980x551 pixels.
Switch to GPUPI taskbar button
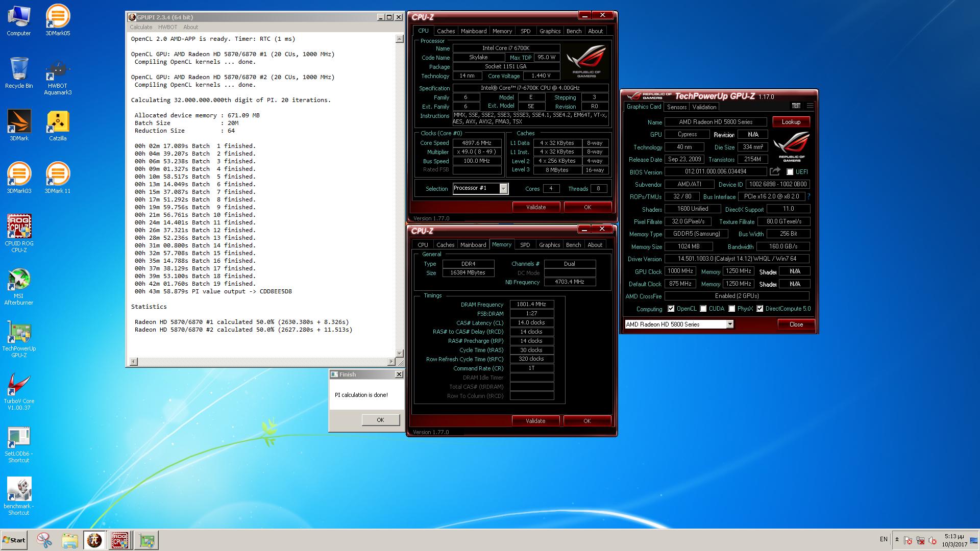(94, 540)
